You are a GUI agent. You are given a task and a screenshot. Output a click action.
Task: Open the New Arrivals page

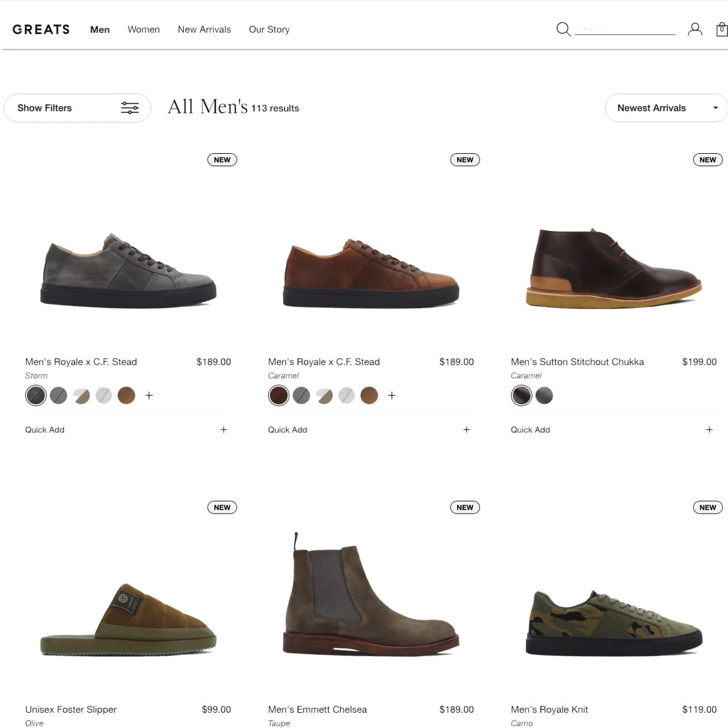(204, 29)
